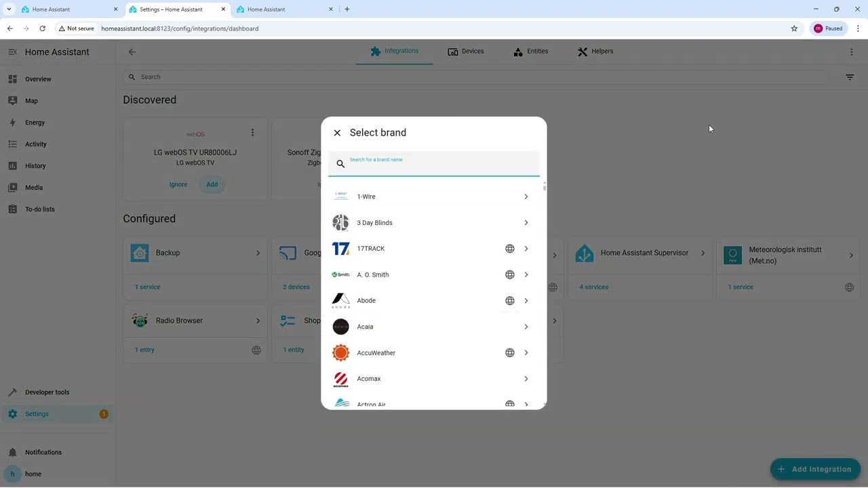Open the LG webOS TV card menu

coord(252,133)
